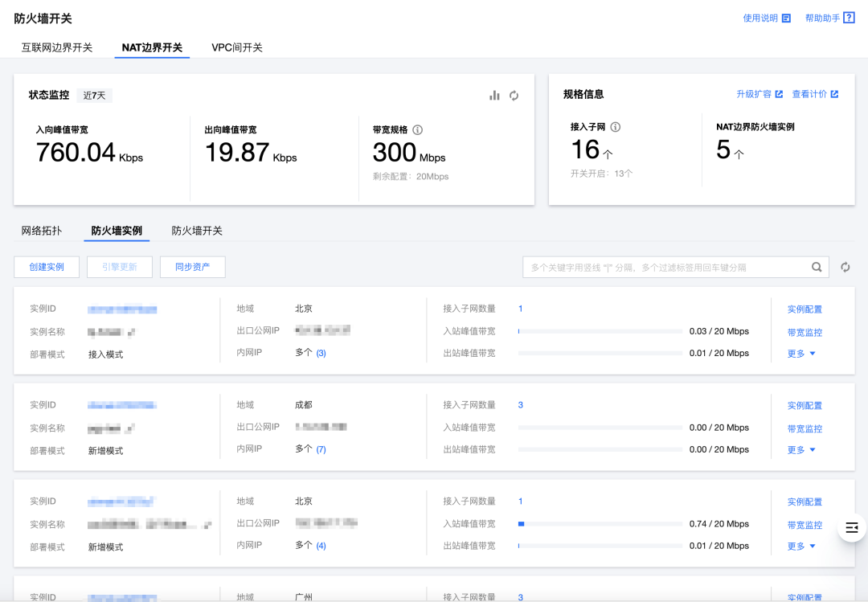This screenshot has height=602, width=868.
Task: Refresh the 状态监控 panel
Action: point(514,96)
